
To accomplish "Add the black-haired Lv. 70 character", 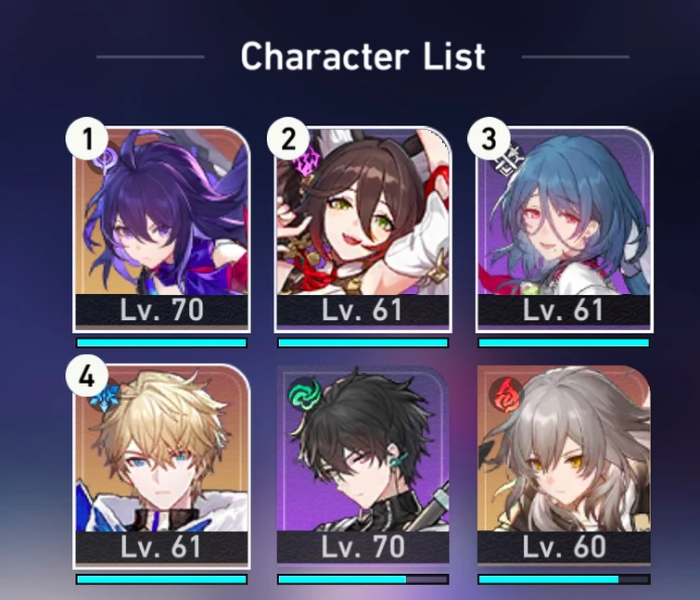I will click(363, 465).
